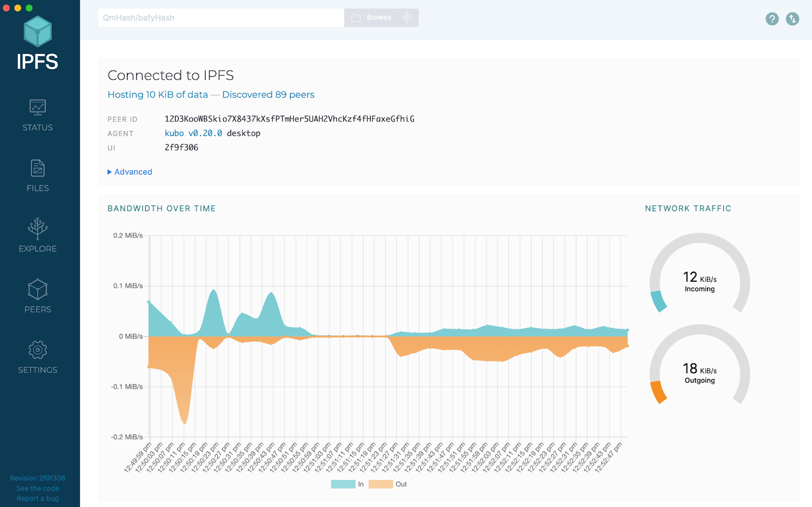The width and height of the screenshot is (812, 507).
Task: Open the Explore tree icon
Action: (38, 228)
